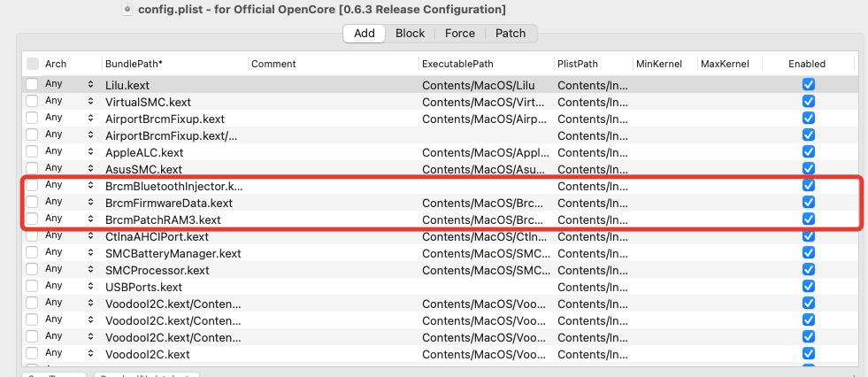This screenshot has height=377, width=868.
Task: Check the select-all checkbox in table header
Action: point(33,64)
